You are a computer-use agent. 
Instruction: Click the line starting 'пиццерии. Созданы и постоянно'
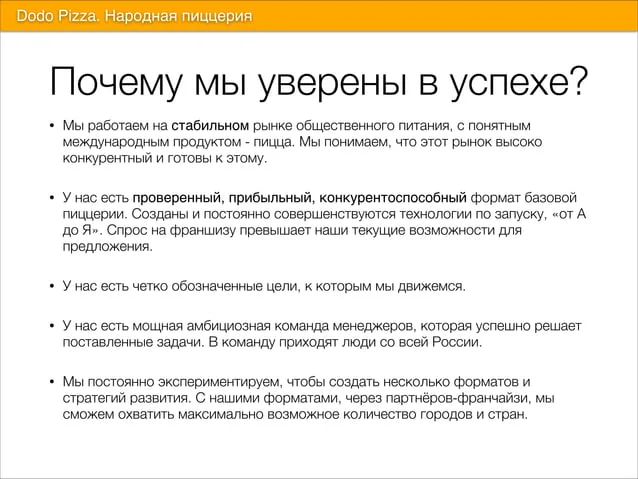(324, 214)
